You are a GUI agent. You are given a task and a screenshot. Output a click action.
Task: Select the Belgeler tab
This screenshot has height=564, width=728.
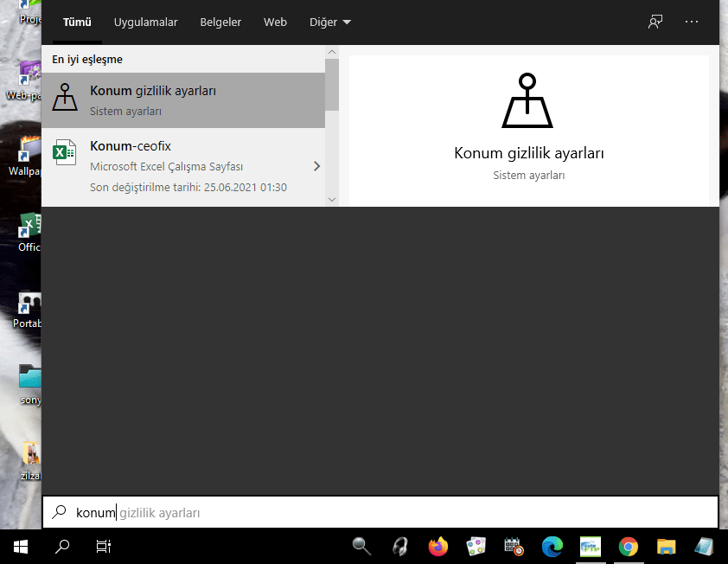(x=220, y=22)
